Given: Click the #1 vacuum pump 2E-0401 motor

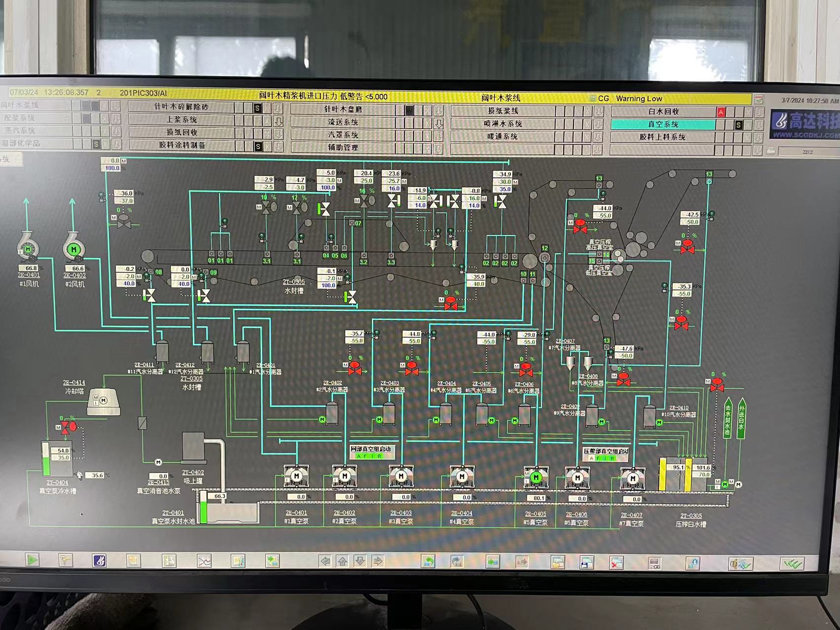Looking at the screenshot, I should click(x=296, y=476).
